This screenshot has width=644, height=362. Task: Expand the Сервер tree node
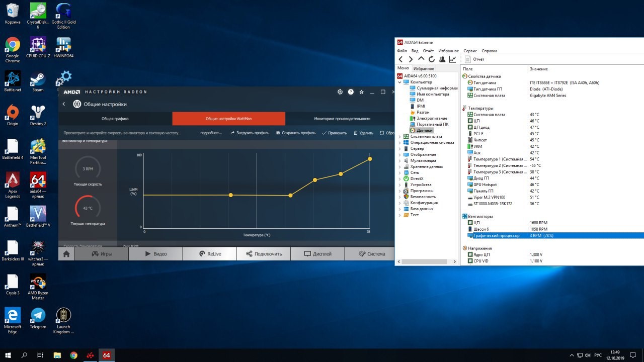coord(400,148)
